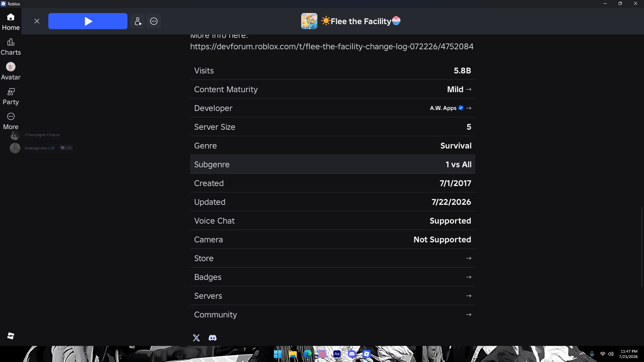The width and height of the screenshot is (644, 362).
Task: Open the devforum change log link
Action: coord(332,46)
